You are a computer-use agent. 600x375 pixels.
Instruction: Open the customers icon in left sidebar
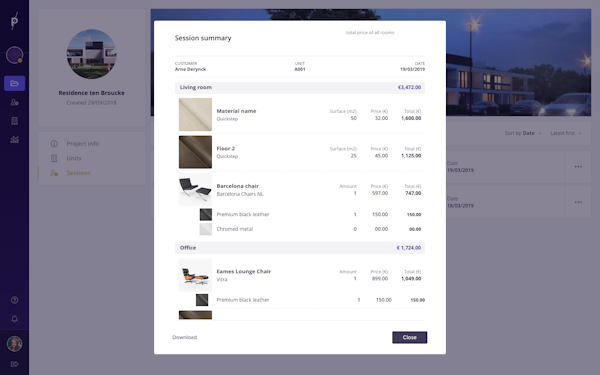pos(15,102)
